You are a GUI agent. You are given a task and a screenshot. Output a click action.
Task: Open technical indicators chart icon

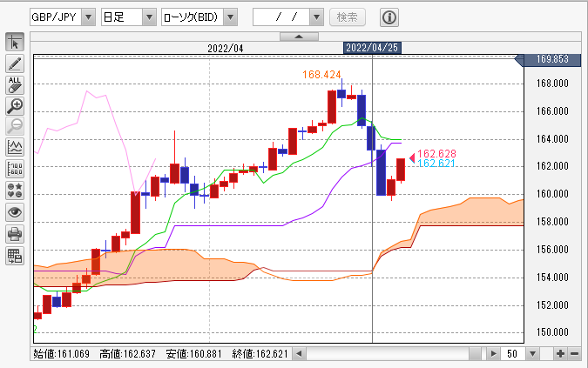pyautogui.click(x=15, y=147)
